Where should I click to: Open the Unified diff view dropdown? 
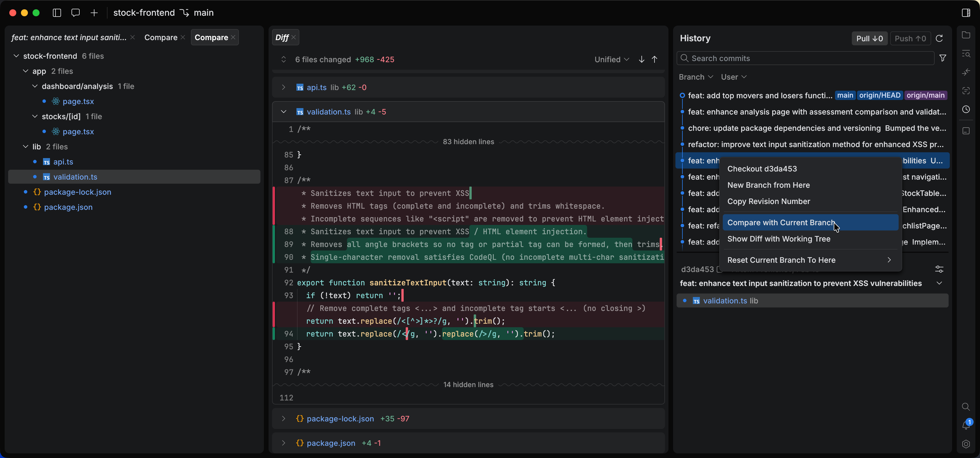coord(612,59)
